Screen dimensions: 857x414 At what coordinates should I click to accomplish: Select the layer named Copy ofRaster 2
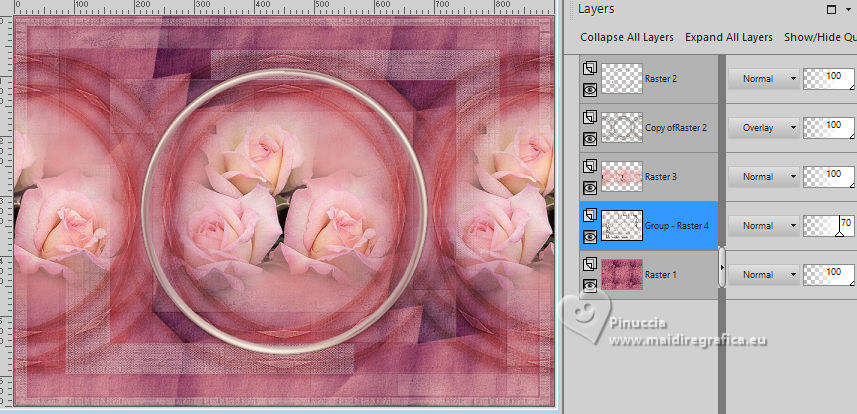[x=676, y=127]
